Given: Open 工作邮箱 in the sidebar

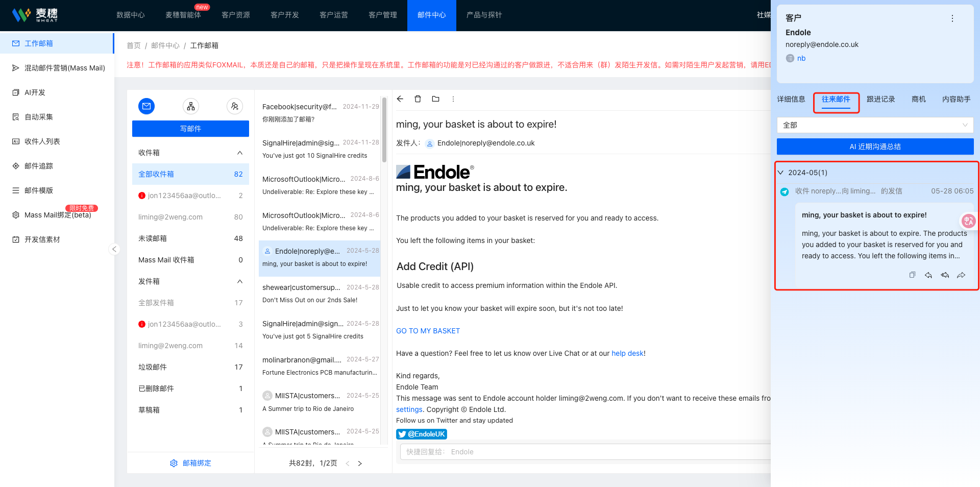Looking at the screenshot, I should coord(57,43).
